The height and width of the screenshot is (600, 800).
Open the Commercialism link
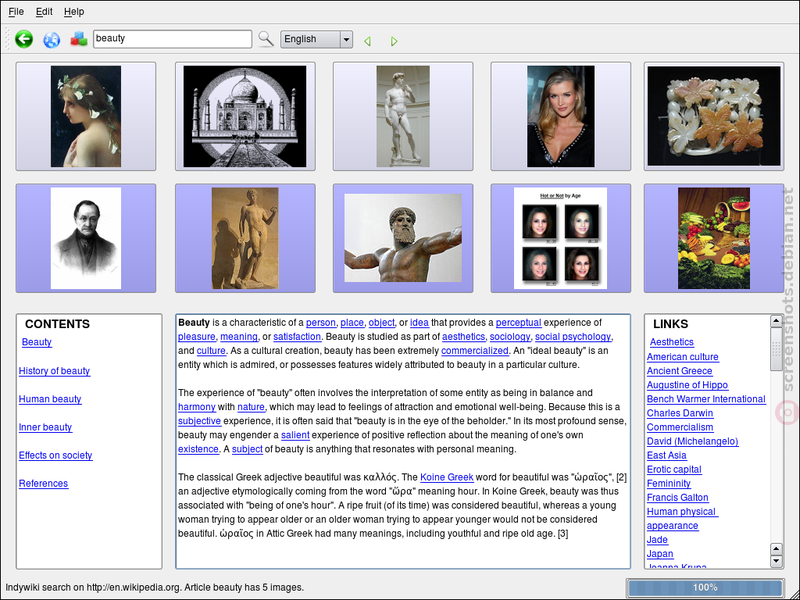[680, 427]
